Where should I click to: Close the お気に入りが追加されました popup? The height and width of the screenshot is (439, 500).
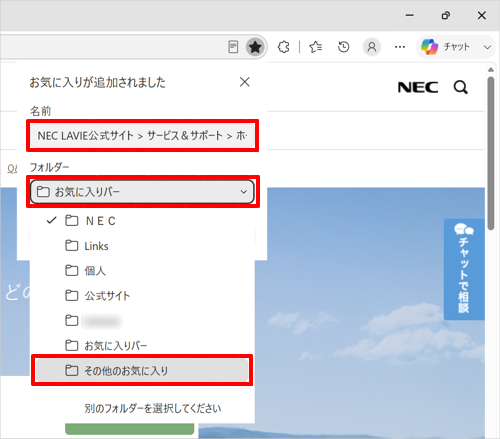(245, 82)
